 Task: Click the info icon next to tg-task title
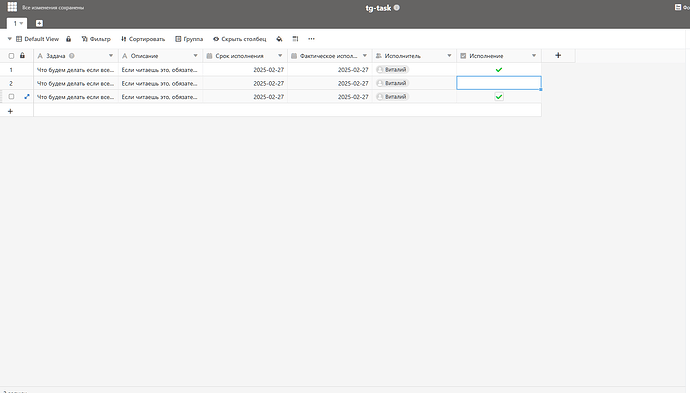[x=396, y=7]
